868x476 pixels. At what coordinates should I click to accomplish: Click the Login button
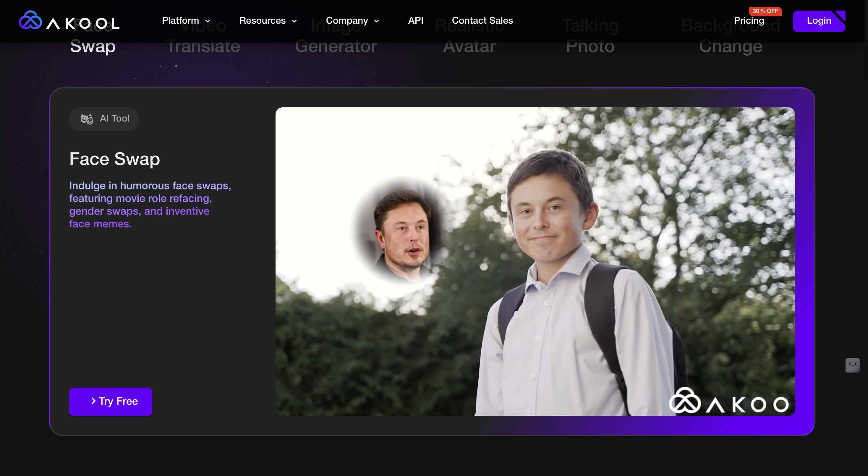click(819, 21)
